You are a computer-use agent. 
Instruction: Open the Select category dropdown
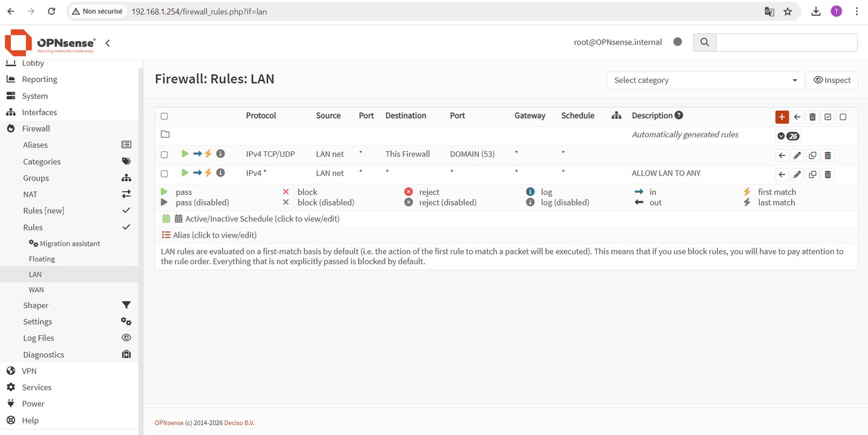coord(705,80)
